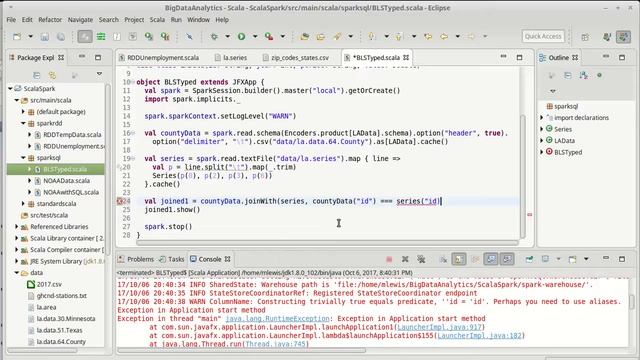Screen dimensions: 640x360
Task: Toggle Link with Editor in Package Explorer
Action: tap(52, 75)
